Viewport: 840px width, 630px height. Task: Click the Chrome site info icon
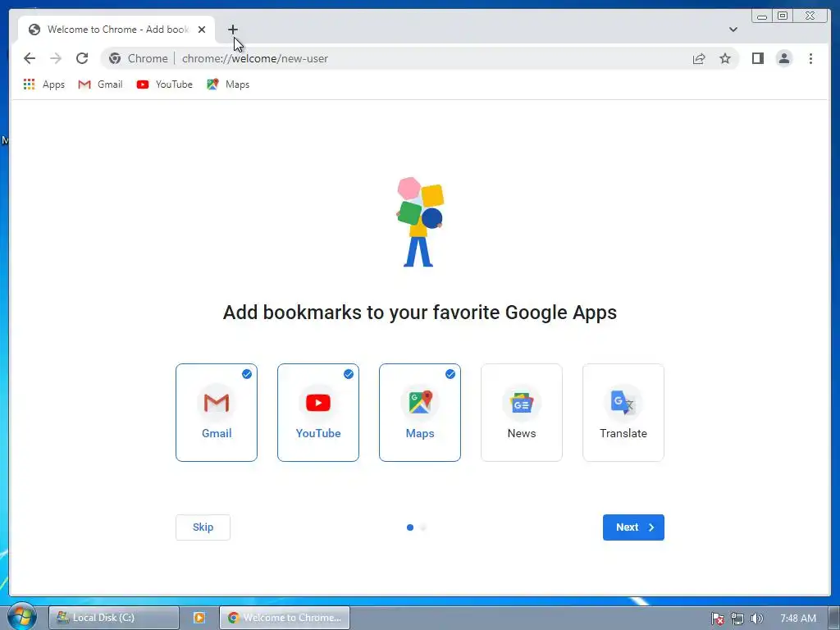pos(115,58)
